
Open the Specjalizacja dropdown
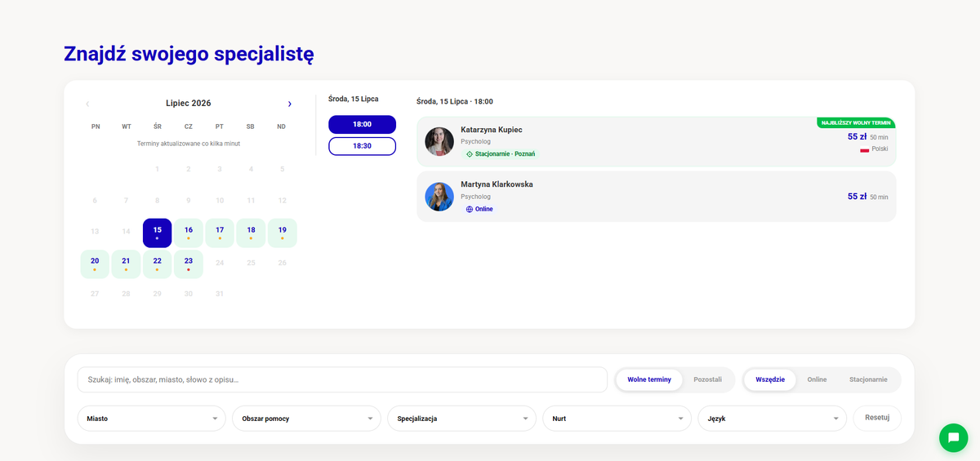(462, 419)
